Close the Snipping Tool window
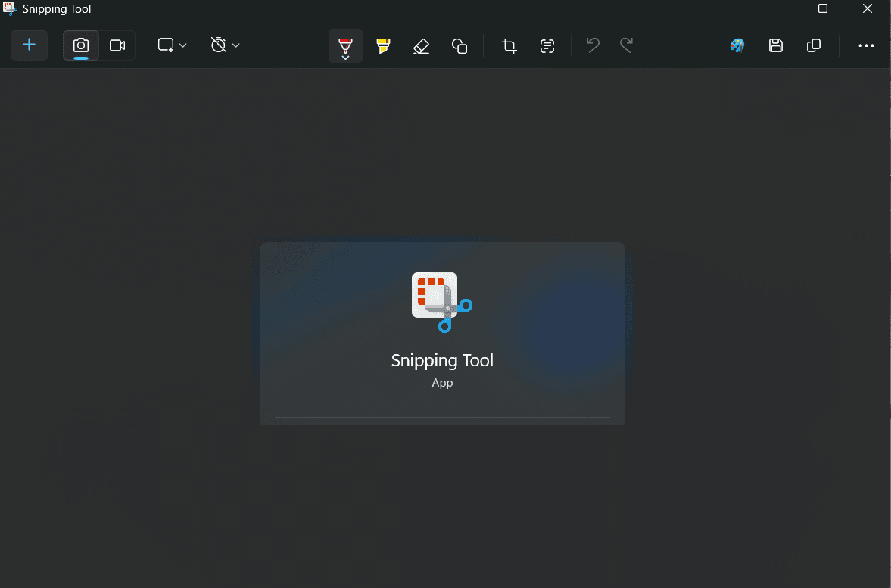The width and height of the screenshot is (891, 588). (x=867, y=8)
